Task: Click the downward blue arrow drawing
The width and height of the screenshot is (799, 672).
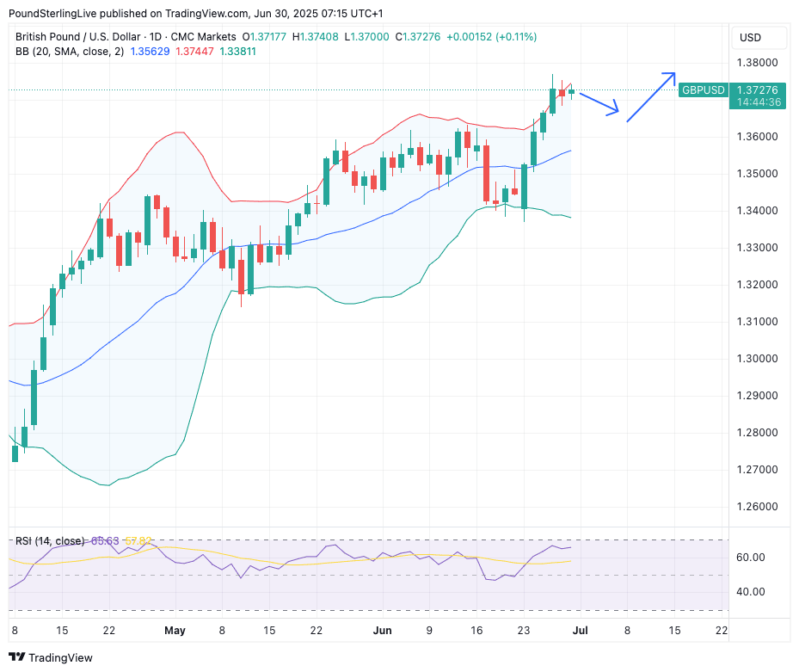Action: [599, 103]
